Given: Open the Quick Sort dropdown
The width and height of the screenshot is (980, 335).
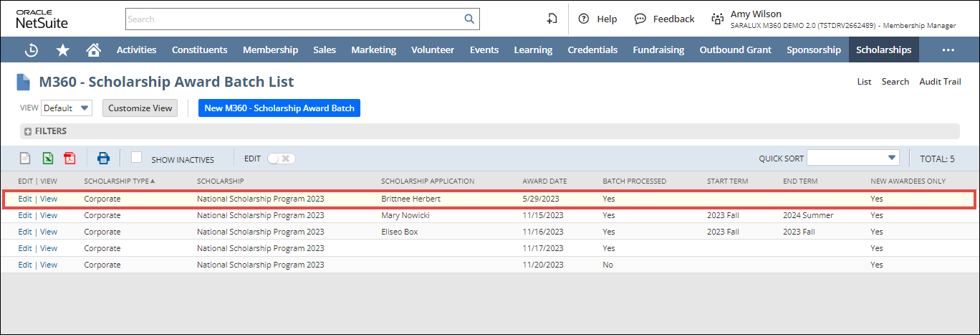Looking at the screenshot, I should click(852, 158).
